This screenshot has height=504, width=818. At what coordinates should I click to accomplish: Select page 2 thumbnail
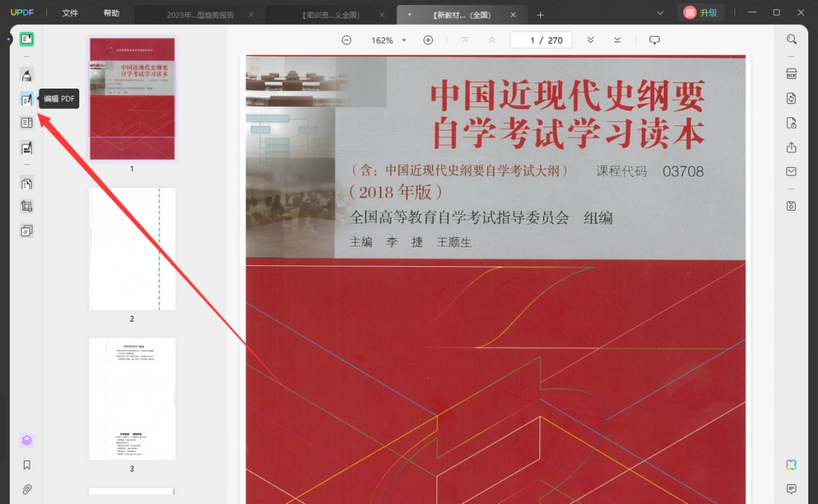coord(132,249)
